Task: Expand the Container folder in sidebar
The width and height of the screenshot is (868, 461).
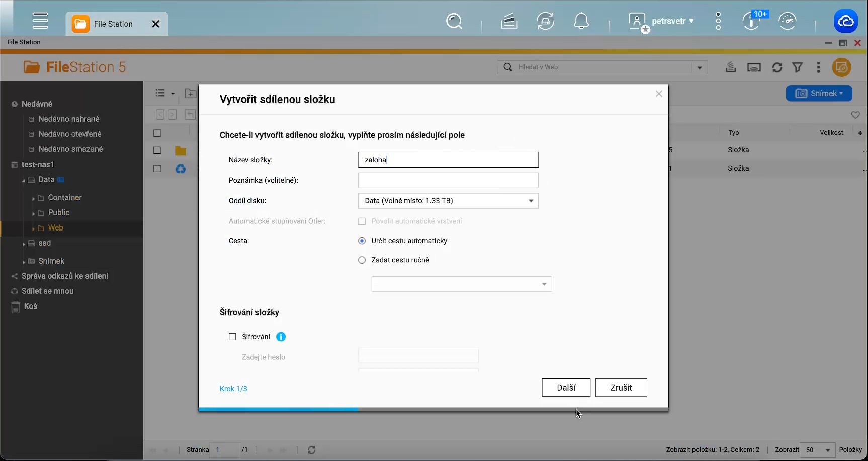Action: [x=34, y=197]
